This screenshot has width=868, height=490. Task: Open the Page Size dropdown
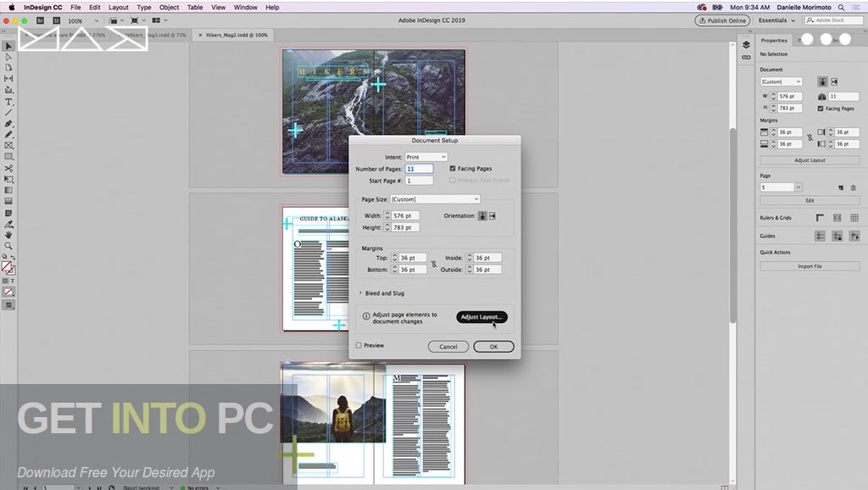435,199
